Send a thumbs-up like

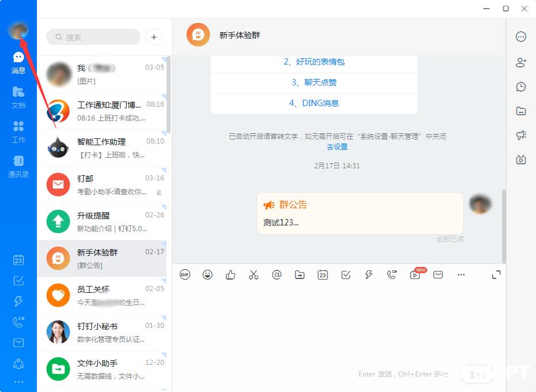pyautogui.click(x=231, y=274)
